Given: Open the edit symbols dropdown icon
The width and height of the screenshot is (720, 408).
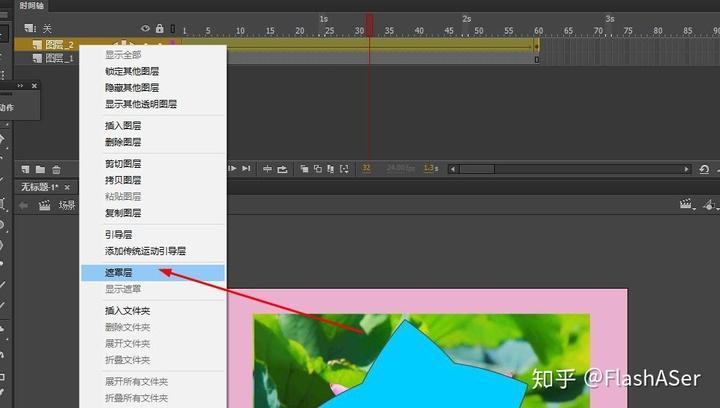Looking at the screenshot, I should pos(710,205).
